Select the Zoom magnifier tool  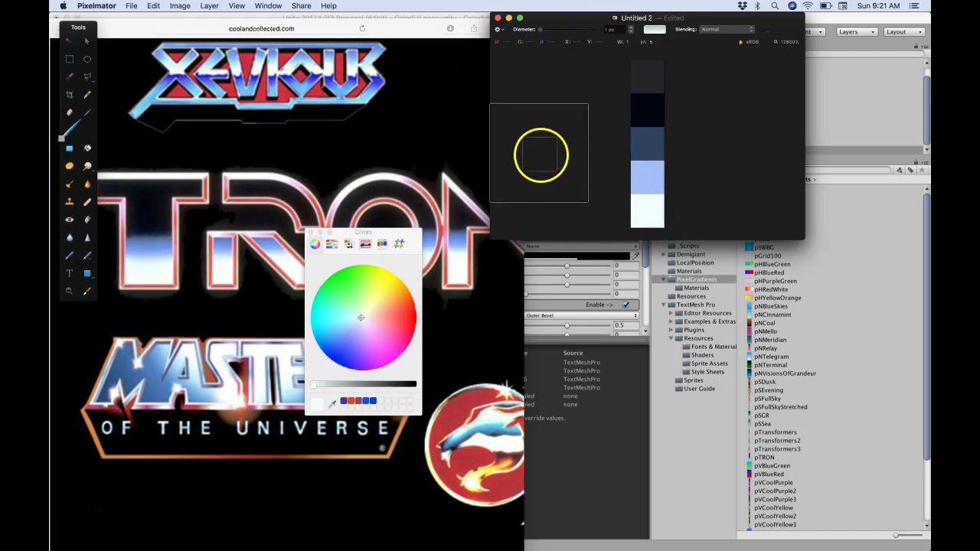point(70,291)
